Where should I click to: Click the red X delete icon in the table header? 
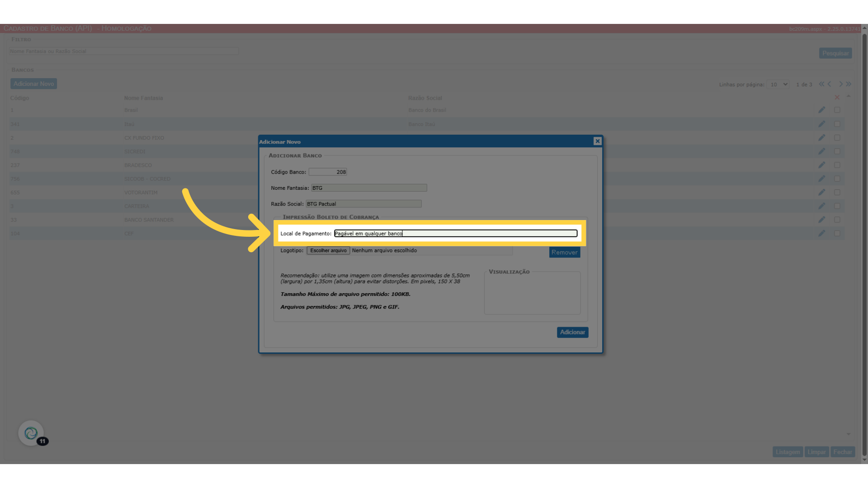click(837, 98)
